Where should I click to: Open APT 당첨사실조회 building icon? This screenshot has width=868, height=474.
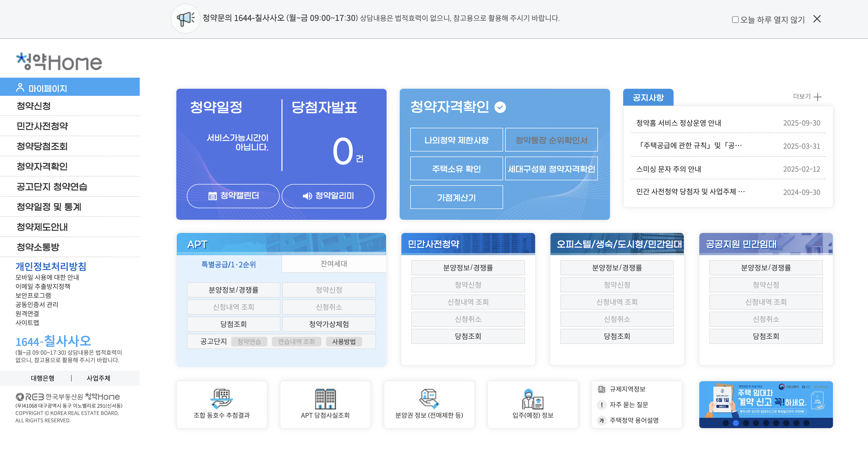325,399
